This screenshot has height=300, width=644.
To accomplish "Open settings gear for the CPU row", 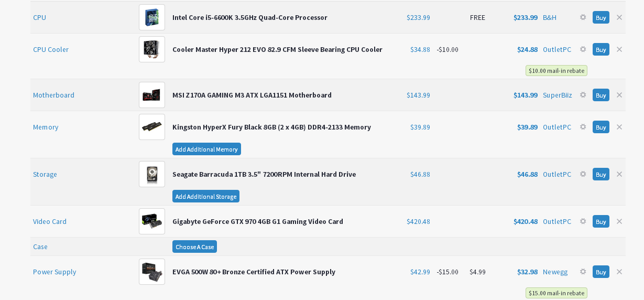I will (583, 17).
